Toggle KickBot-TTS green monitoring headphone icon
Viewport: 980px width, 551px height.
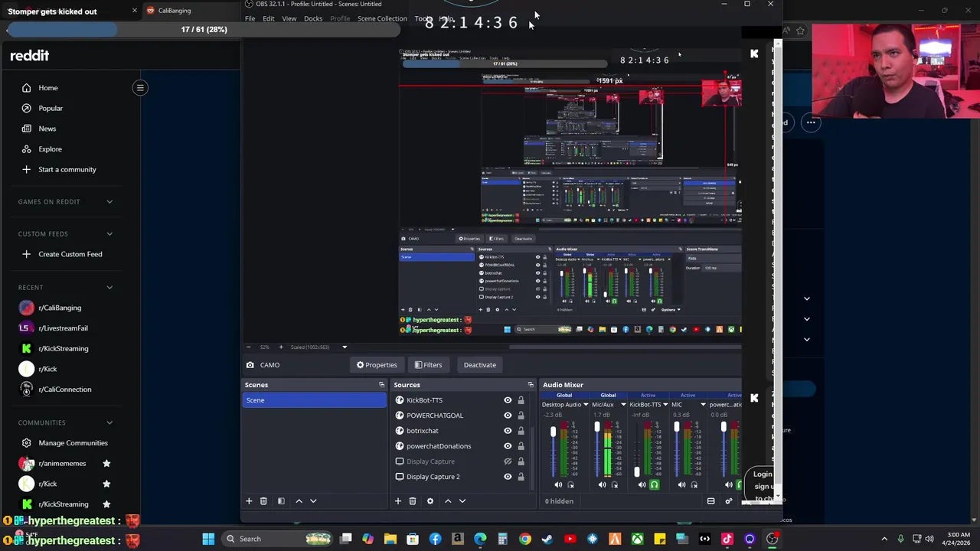coord(654,484)
